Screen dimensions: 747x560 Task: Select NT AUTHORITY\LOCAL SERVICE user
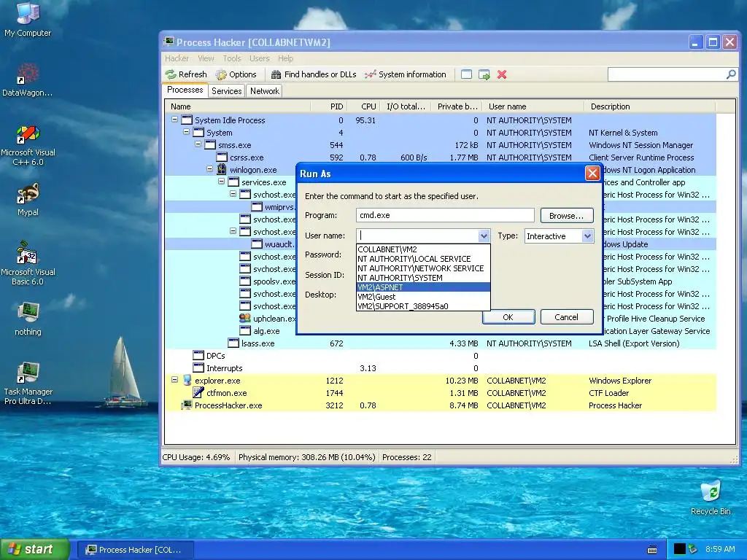tap(423, 259)
